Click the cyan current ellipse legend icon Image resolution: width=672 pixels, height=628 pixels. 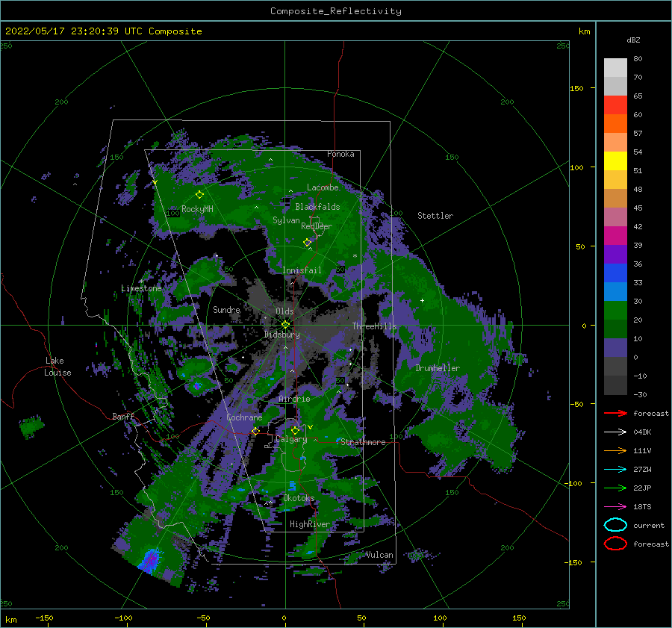(615, 525)
